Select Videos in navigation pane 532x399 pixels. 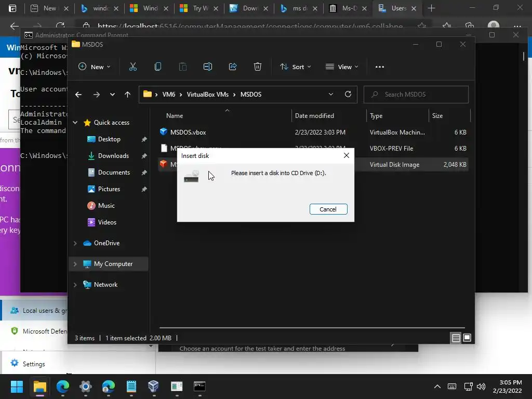point(107,222)
